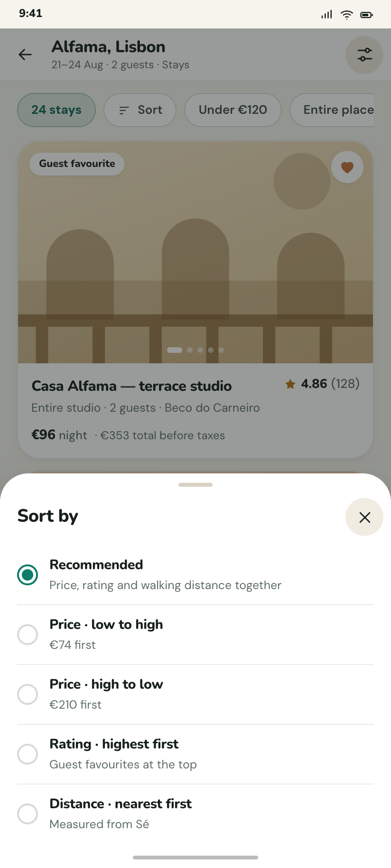Open the filters slider icon
Screen dimensions: 391x868
364,55
